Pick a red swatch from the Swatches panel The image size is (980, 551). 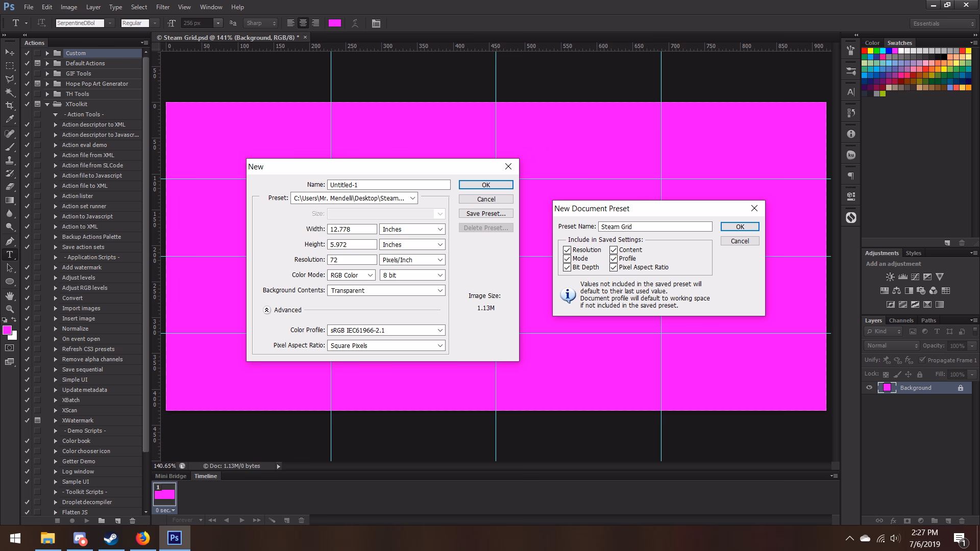pyautogui.click(x=865, y=50)
